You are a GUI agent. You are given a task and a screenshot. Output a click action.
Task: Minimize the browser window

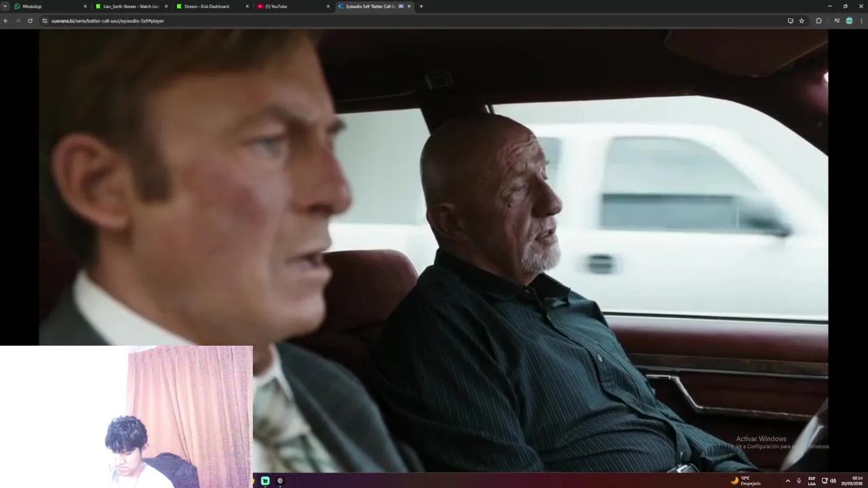(829, 6)
